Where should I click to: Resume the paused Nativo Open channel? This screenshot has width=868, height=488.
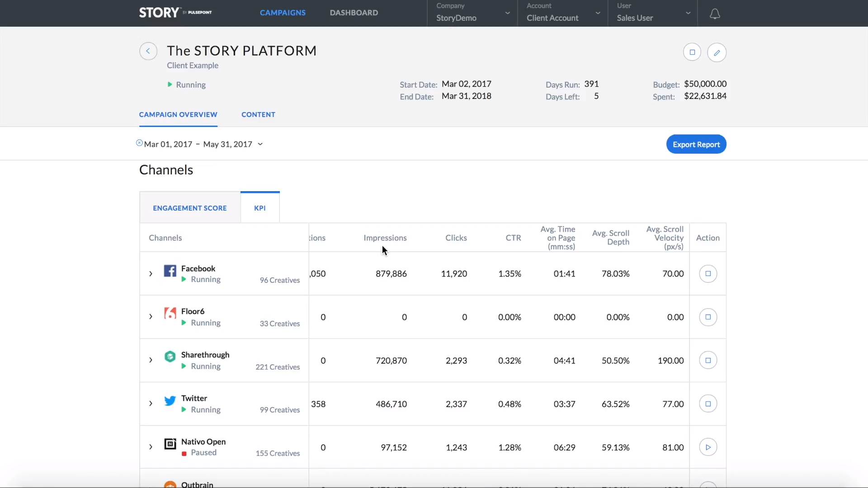click(708, 447)
